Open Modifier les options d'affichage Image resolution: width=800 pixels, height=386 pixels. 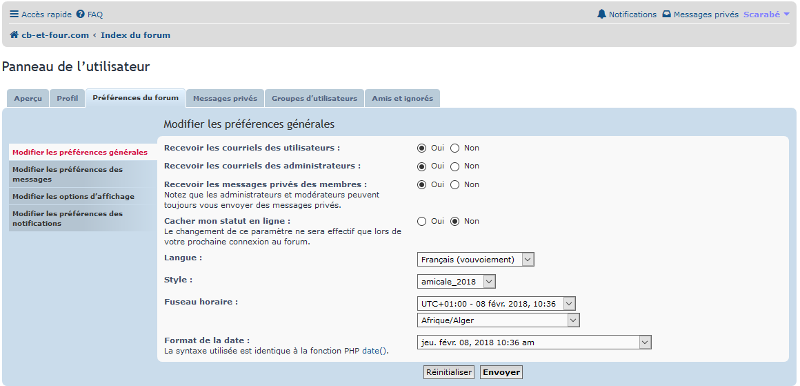point(83,196)
